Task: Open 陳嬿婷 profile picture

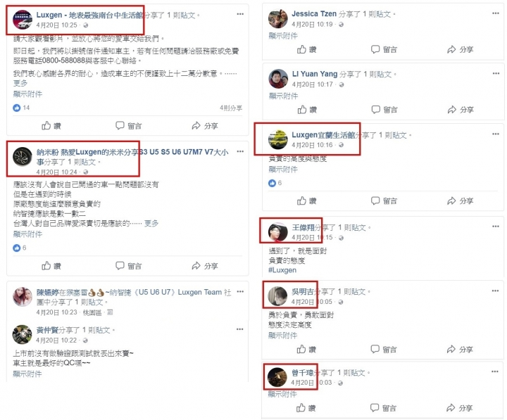Action: click(23, 297)
